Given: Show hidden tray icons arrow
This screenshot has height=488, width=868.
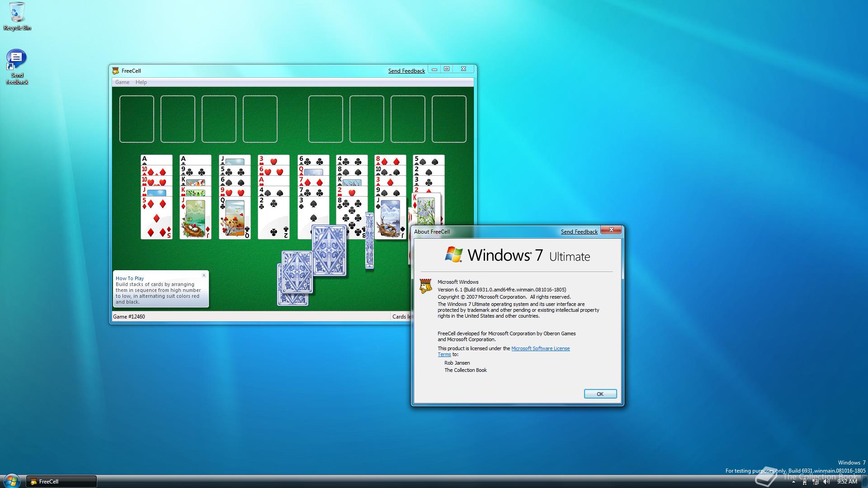Looking at the screenshot, I should click(793, 482).
